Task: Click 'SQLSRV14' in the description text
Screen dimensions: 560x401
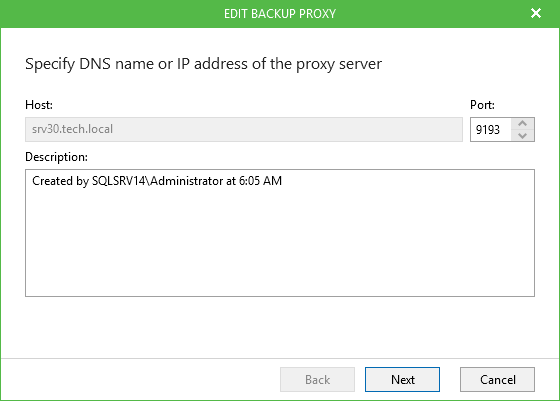Action: (x=119, y=181)
